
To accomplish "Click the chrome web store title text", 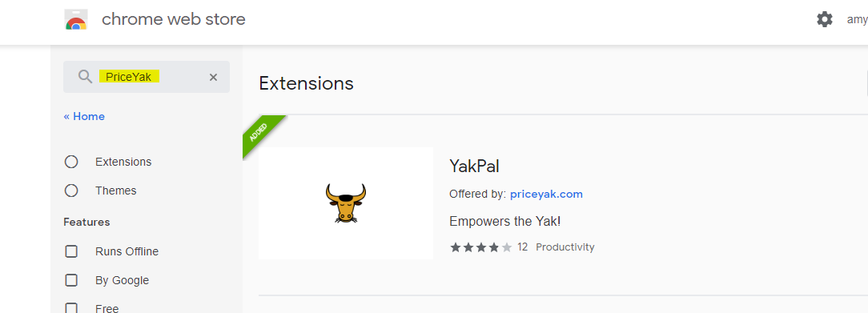I will coord(174,20).
